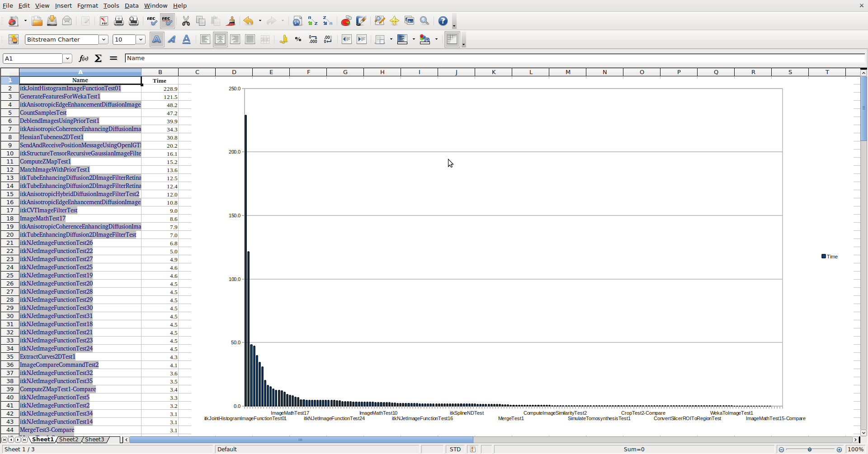Click the Sort Ascending icon

[312, 21]
